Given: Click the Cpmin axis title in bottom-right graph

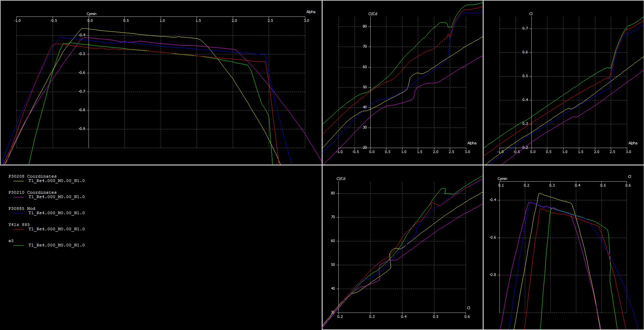Looking at the screenshot, I should (x=502, y=179).
